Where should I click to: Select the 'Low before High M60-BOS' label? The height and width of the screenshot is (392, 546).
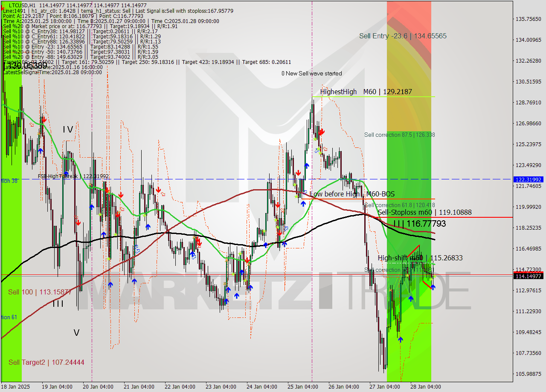coord(352,194)
